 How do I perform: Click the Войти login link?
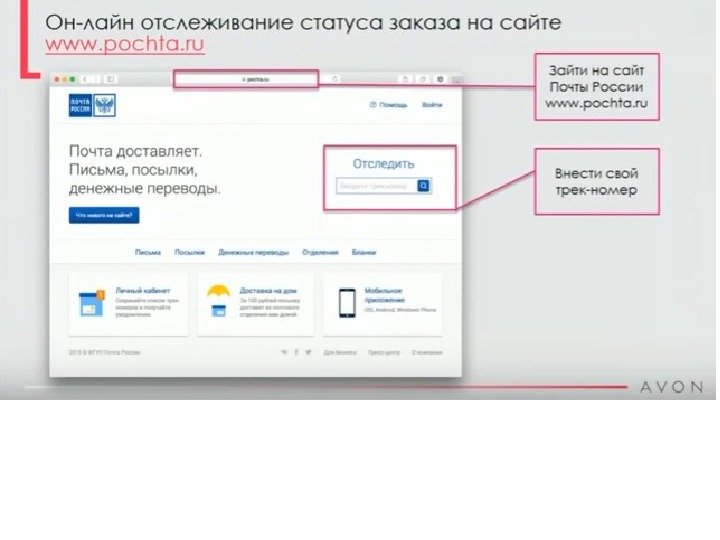(x=432, y=105)
